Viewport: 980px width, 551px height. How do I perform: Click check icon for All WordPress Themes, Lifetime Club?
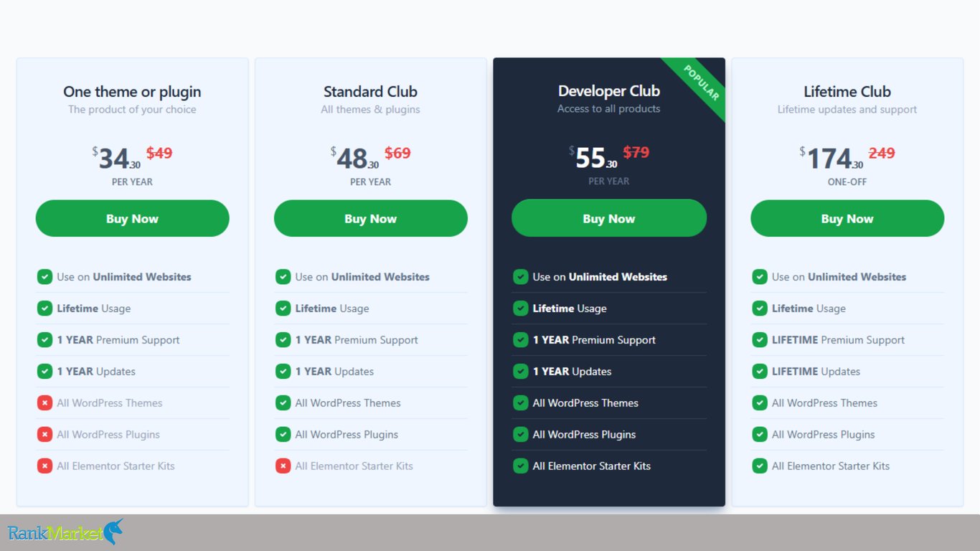click(x=759, y=403)
